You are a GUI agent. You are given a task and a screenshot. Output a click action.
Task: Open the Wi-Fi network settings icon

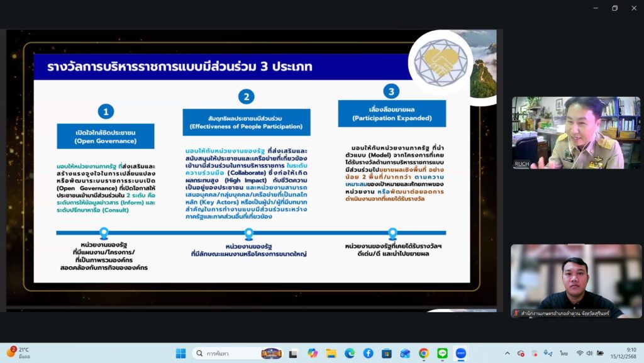coord(579,353)
